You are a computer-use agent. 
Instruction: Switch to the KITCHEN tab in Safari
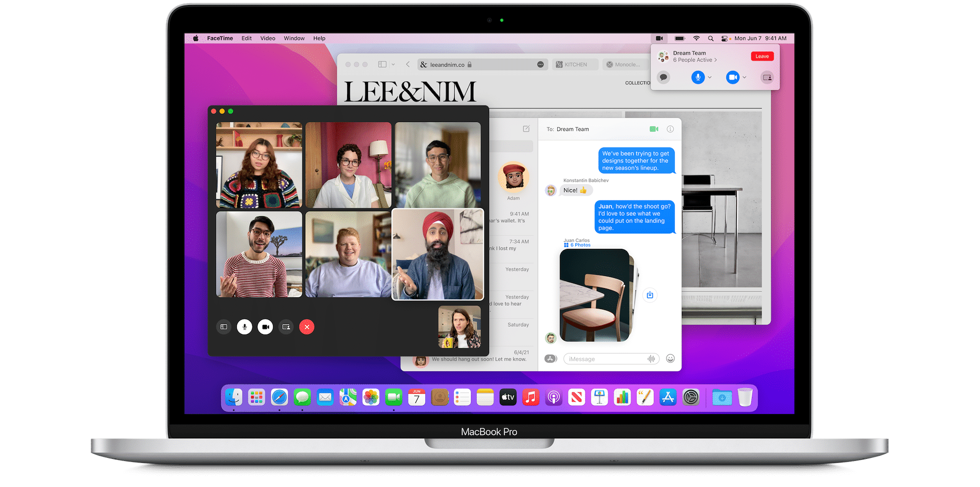(x=575, y=65)
